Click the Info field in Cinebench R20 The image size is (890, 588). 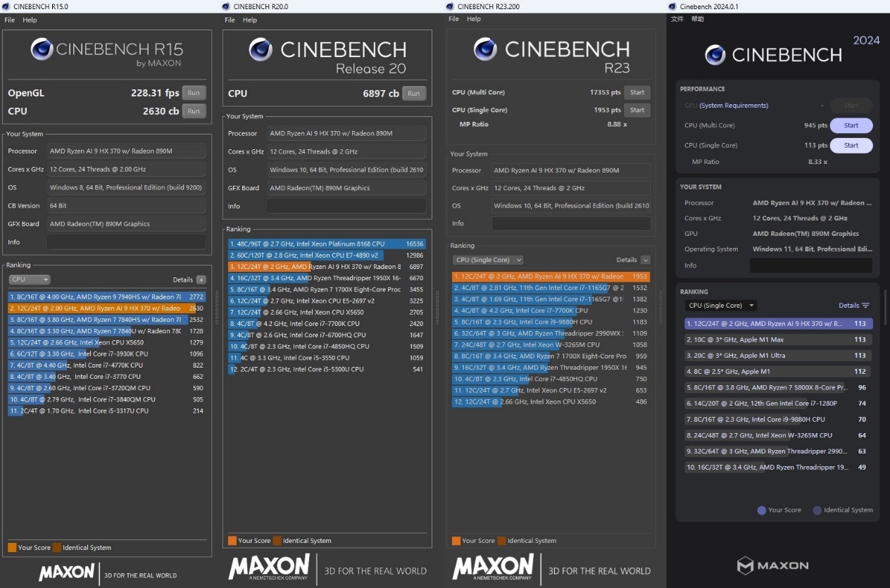346,206
